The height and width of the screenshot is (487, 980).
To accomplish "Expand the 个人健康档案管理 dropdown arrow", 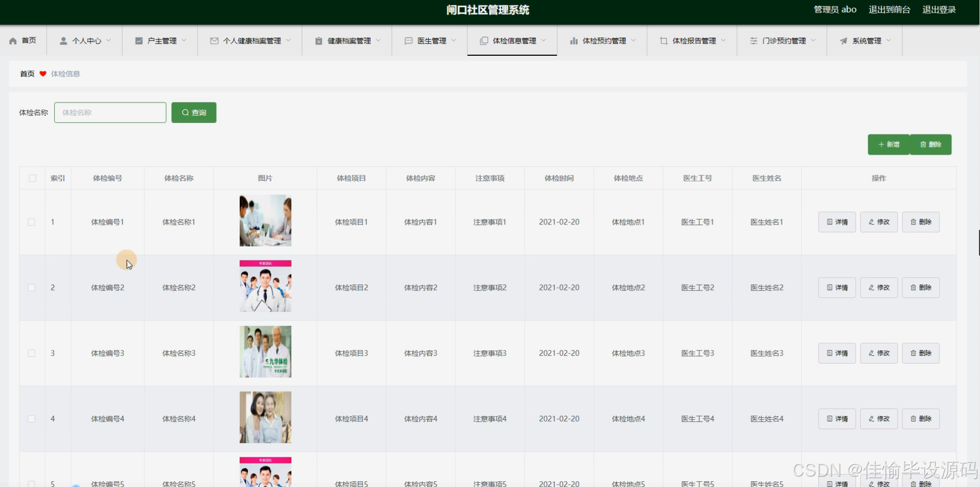I will [288, 40].
